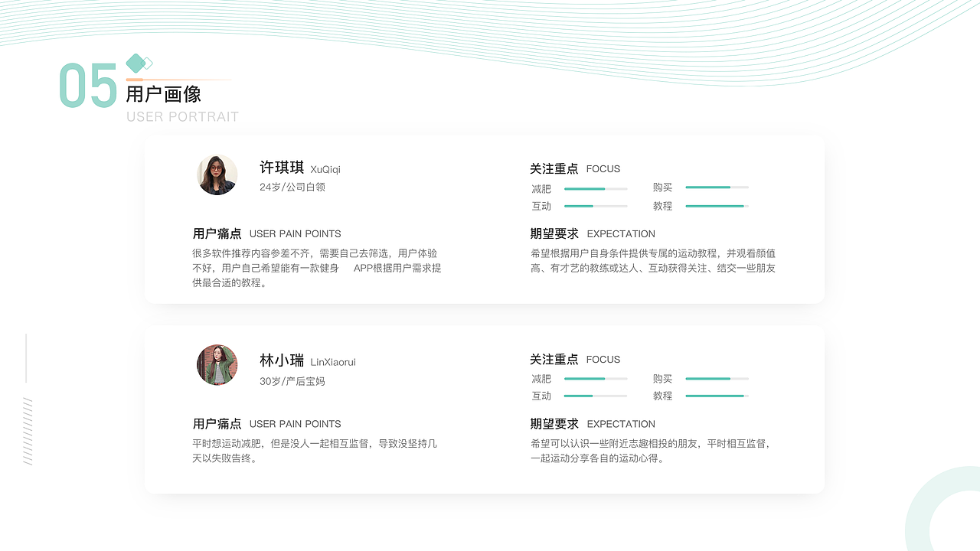Click the 用户画像 section title
980x551 pixels.
coord(164,94)
